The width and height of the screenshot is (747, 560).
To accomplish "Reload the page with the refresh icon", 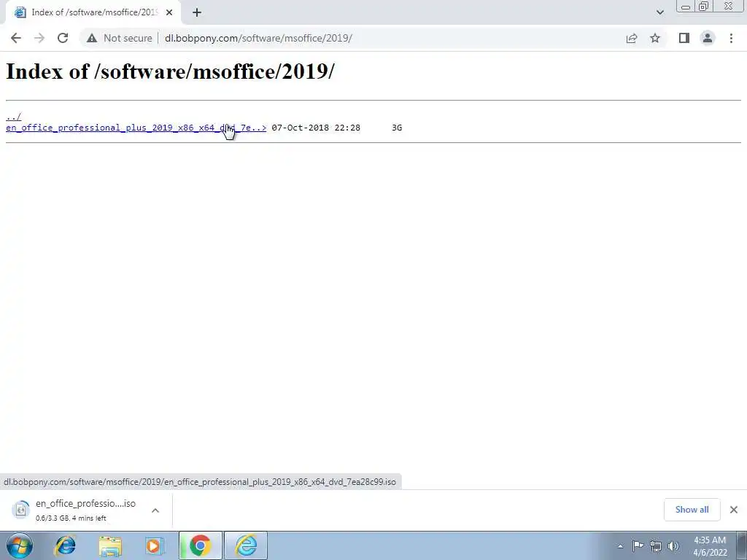I will (63, 38).
